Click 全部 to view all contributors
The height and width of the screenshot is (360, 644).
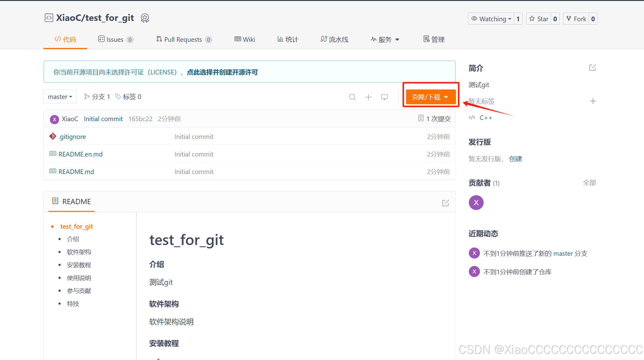590,183
